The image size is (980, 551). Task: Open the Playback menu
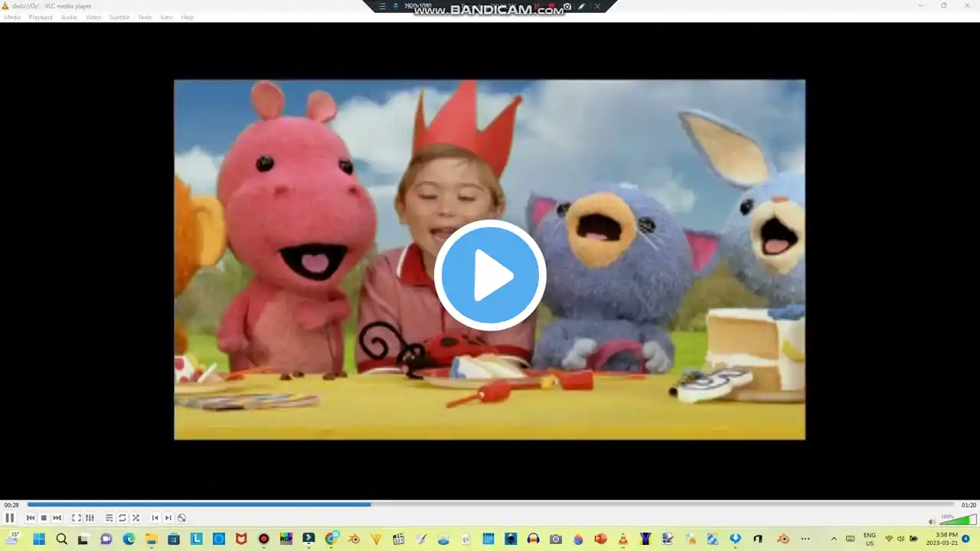[x=41, y=17]
